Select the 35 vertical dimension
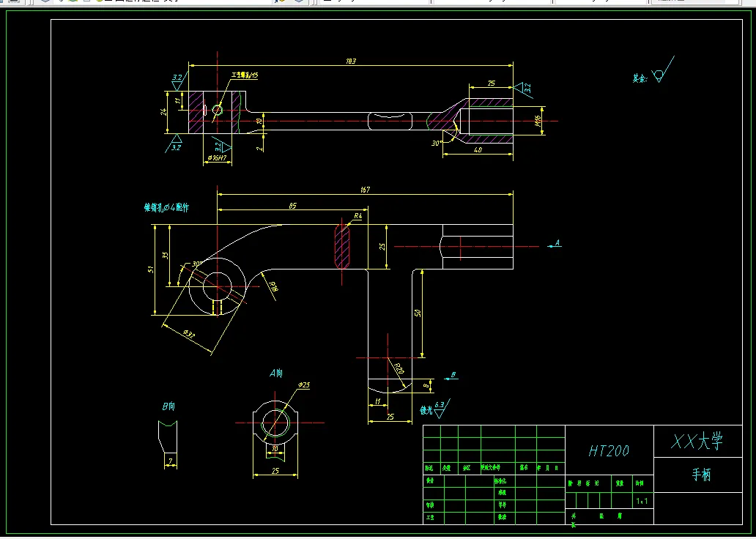 click(x=166, y=256)
